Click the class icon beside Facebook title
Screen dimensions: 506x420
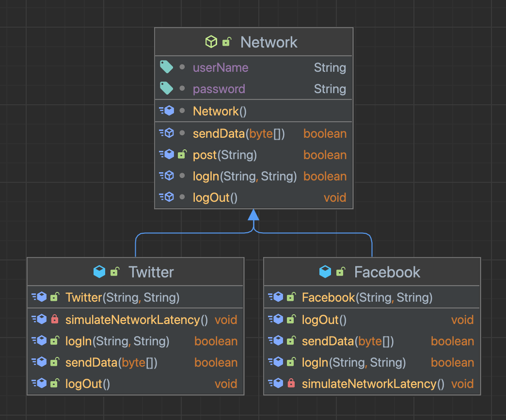pyautogui.click(x=325, y=272)
